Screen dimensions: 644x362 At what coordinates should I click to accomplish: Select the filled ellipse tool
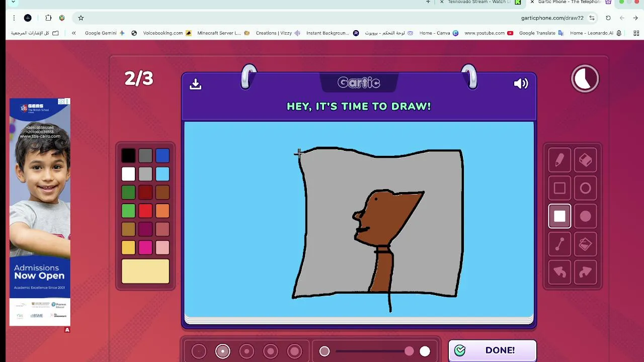tap(585, 216)
